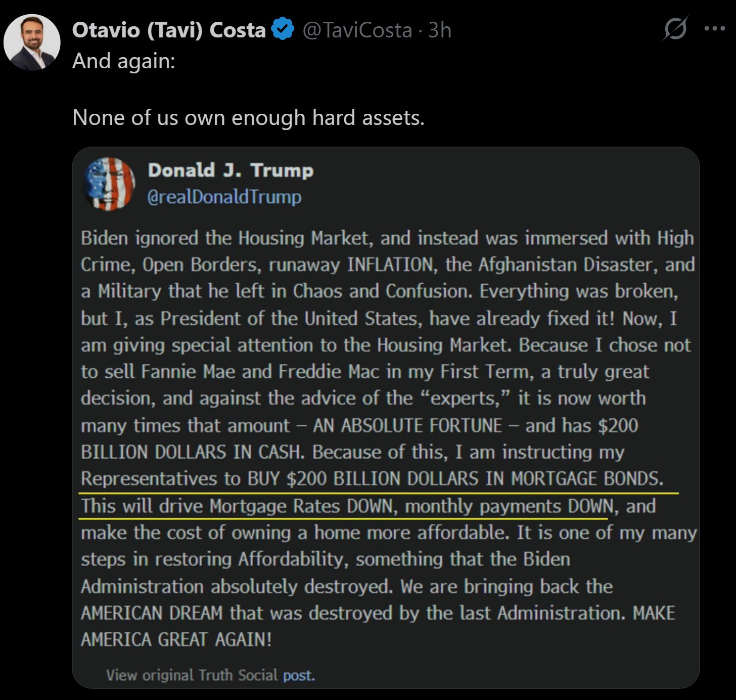The width and height of the screenshot is (736, 700).
Task: Open Otavio Costa's profile photo
Action: (32, 42)
